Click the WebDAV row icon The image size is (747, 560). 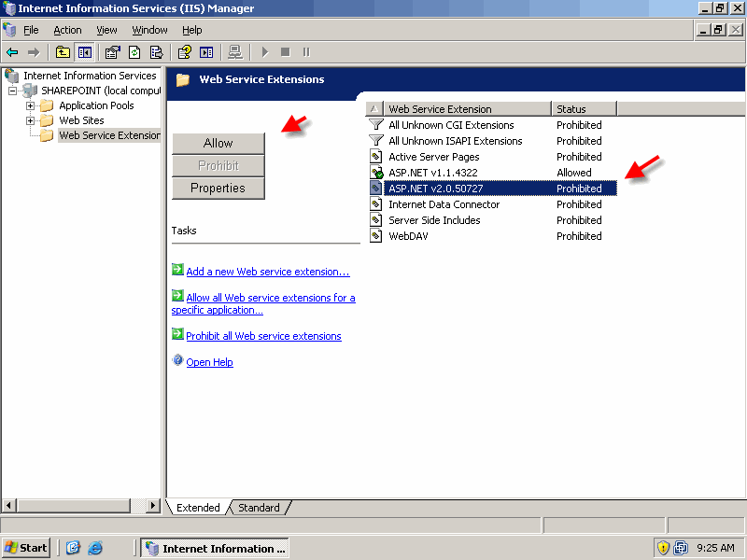376,236
